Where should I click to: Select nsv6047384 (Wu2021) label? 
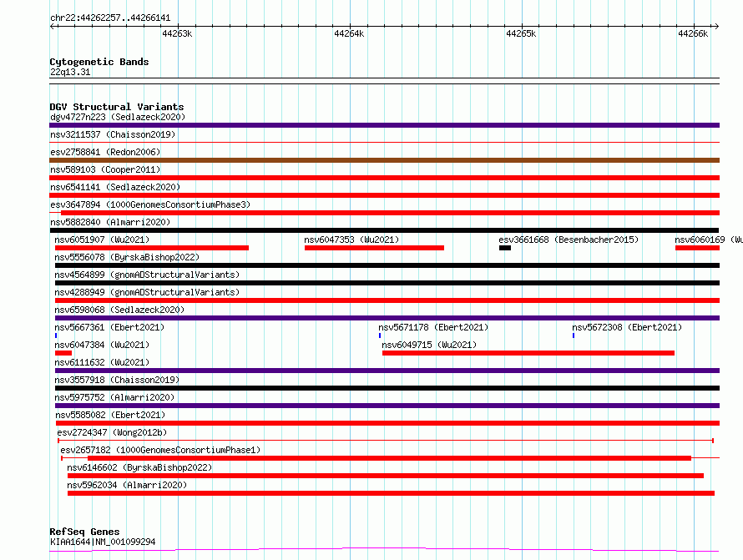(x=102, y=345)
